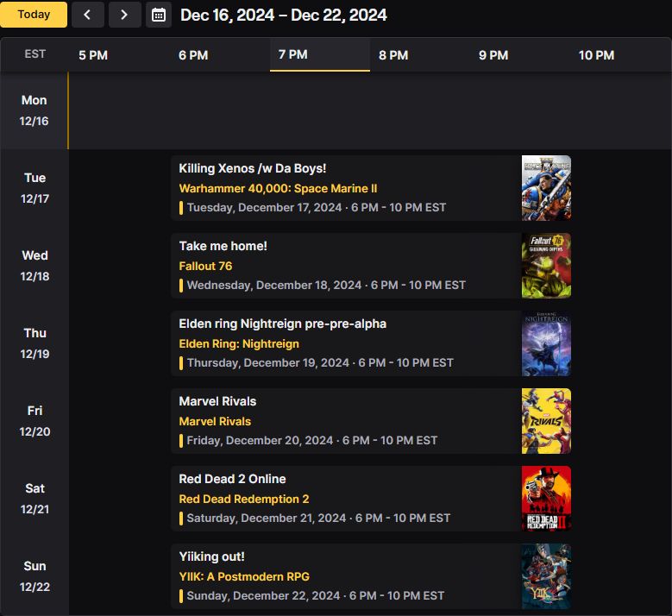Image resolution: width=672 pixels, height=616 pixels.
Task: Open the Fallout 76 game link
Action: 205,267
